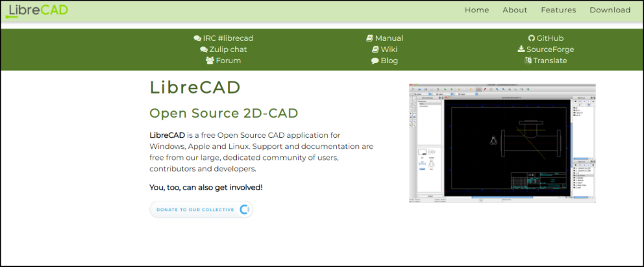Viewport: 644px width, 267px height.
Task: Click the book icon next to Manual
Action: (x=369, y=38)
